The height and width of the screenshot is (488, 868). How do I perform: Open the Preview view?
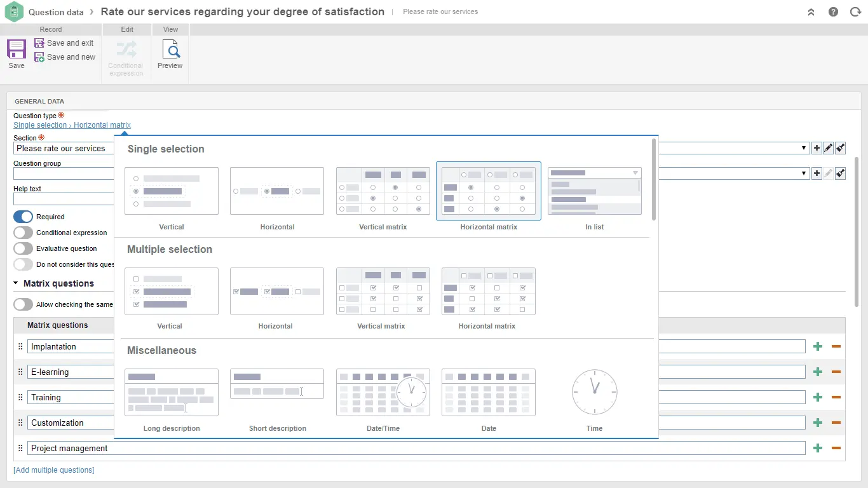[170, 53]
